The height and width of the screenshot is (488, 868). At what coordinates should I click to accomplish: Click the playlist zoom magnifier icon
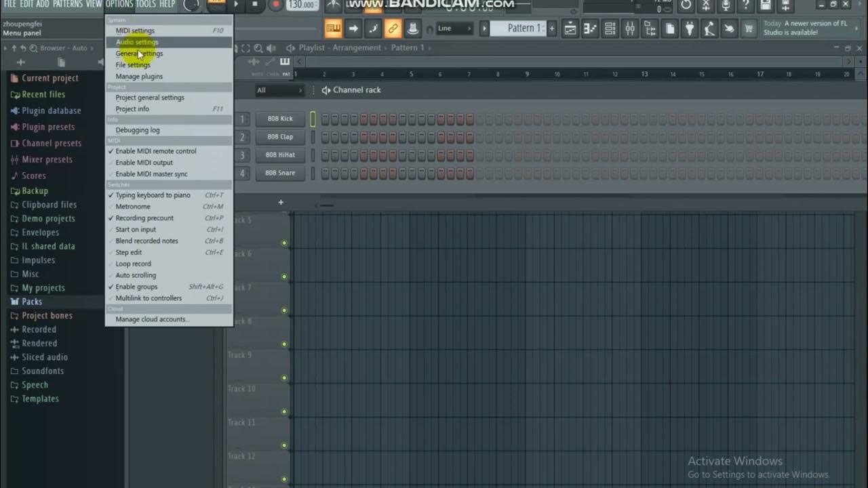point(258,48)
